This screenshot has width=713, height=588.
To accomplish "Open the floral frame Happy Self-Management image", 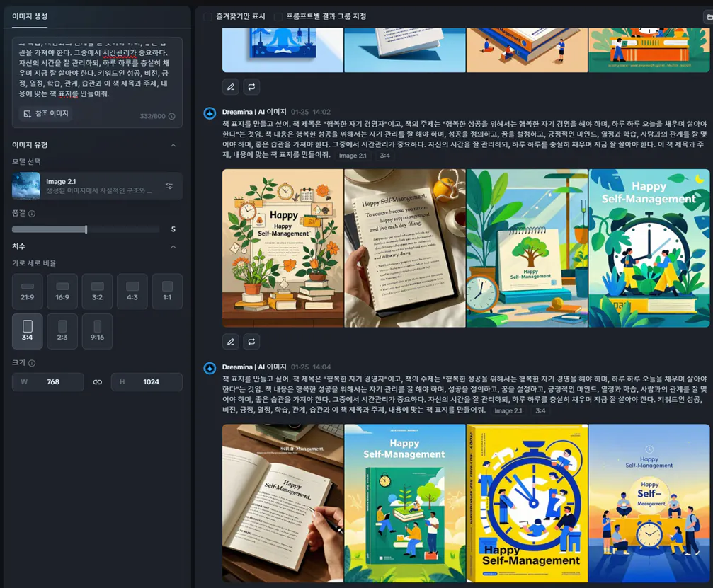I will click(x=283, y=248).
